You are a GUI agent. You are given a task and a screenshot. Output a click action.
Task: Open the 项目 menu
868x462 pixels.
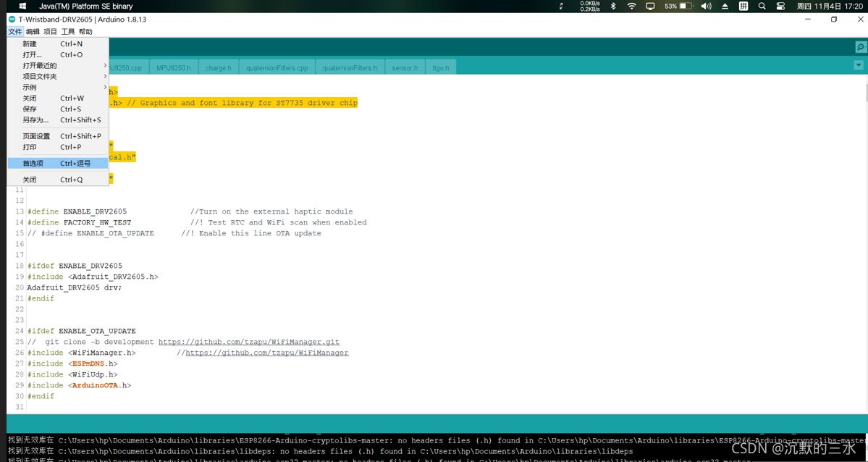(51, 32)
